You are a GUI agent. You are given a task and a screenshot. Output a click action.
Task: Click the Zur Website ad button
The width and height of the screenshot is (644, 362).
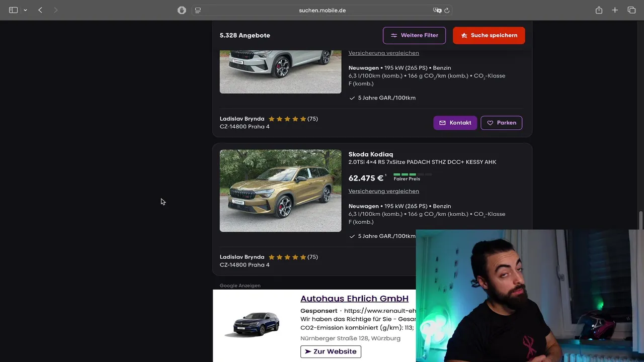pyautogui.click(x=331, y=351)
